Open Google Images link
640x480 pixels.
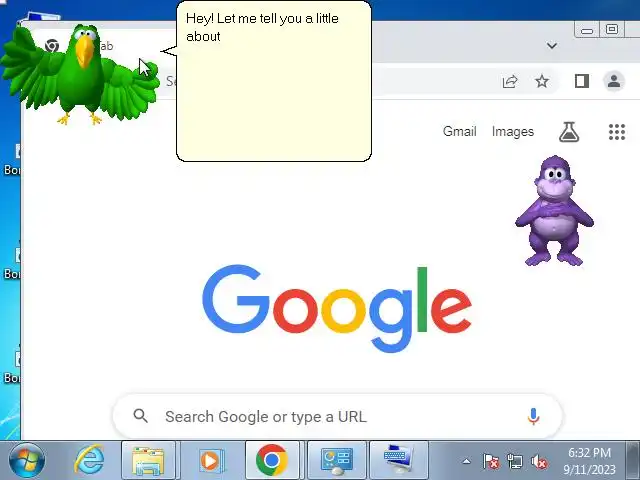pyautogui.click(x=513, y=131)
